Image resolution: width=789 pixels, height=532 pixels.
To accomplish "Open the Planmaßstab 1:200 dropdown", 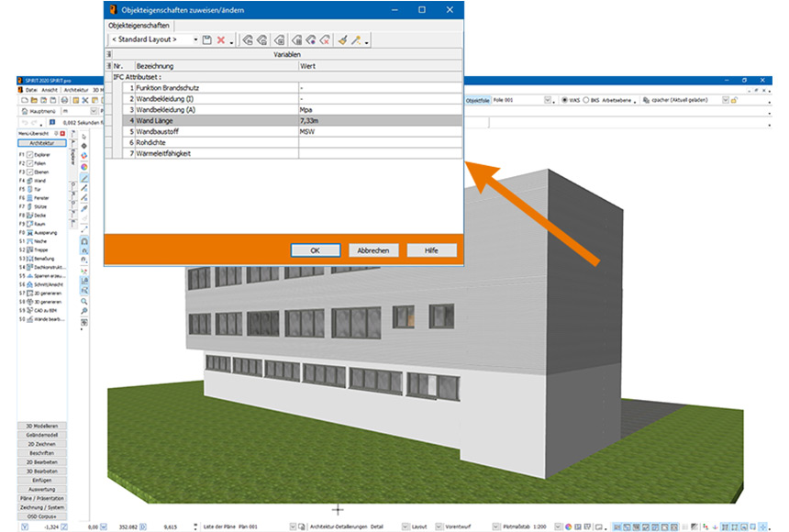I will click(558, 526).
